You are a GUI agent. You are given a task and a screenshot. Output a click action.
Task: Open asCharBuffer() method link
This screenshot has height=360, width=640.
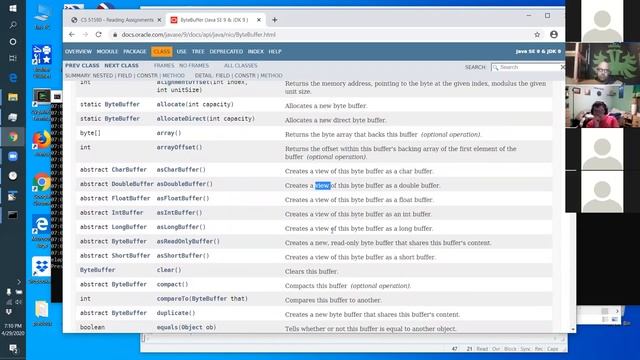181,170
